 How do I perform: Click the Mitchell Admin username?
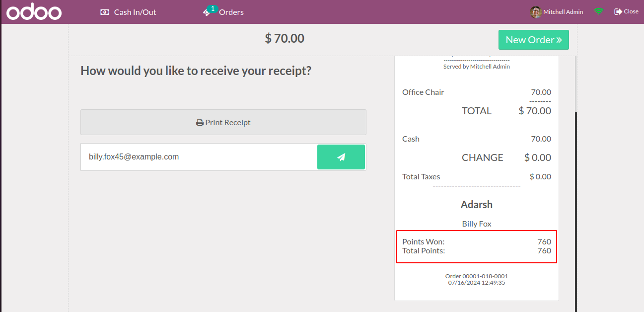(x=563, y=12)
